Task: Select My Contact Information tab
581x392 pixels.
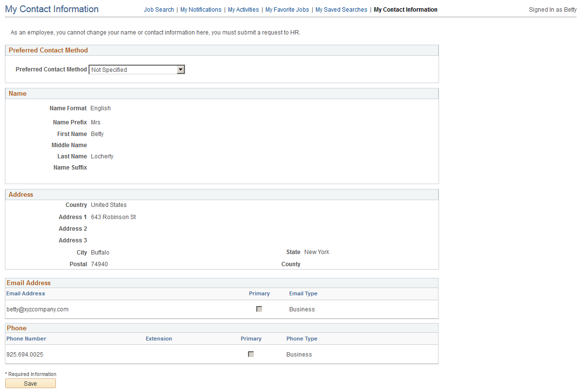Action: (x=405, y=10)
